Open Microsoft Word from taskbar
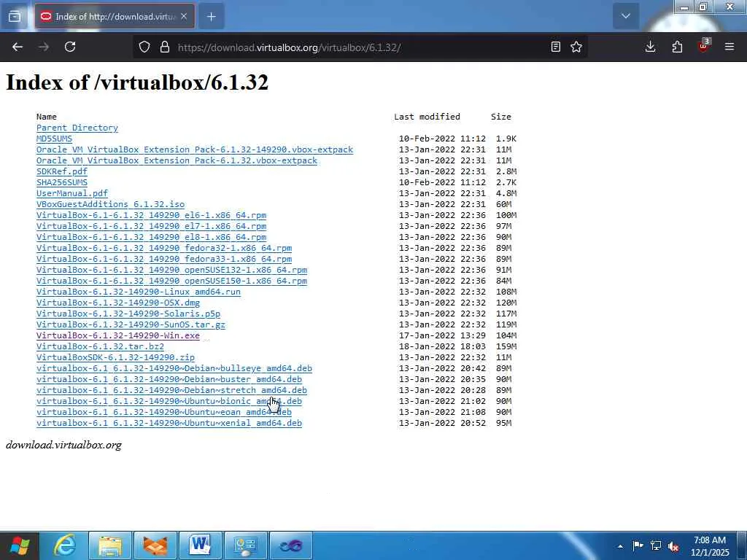Screen dimensions: 747x560 coord(201,545)
